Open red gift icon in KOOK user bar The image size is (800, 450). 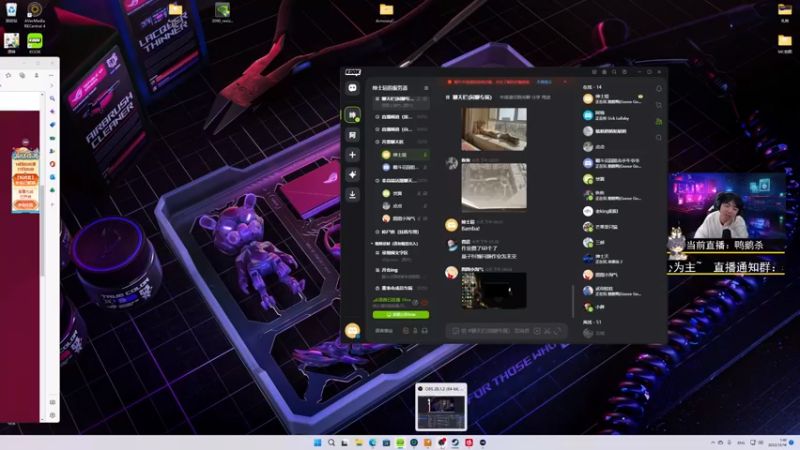point(406,331)
